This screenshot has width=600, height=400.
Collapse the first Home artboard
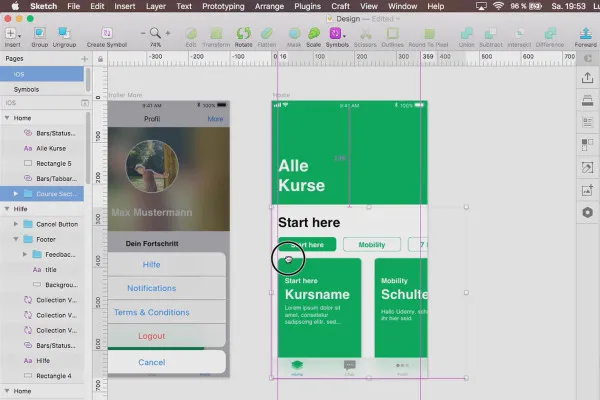(x=7, y=118)
